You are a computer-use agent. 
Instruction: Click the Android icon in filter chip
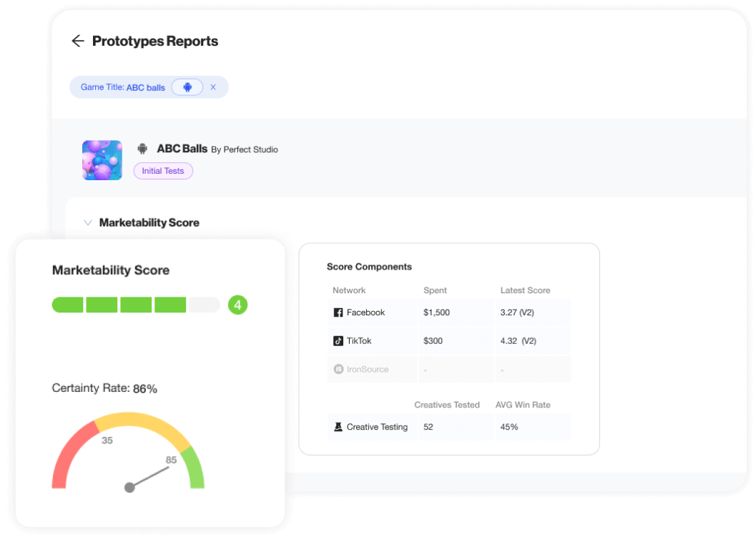[187, 87]
